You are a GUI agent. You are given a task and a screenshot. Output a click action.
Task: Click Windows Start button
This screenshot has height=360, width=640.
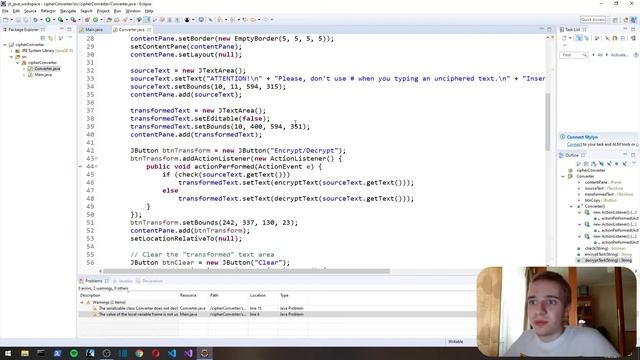coord(8,353)
